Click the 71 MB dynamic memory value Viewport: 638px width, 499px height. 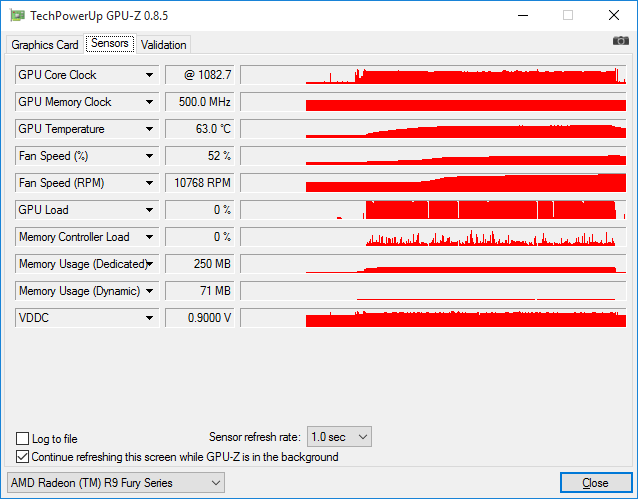(x=200, y=291)
